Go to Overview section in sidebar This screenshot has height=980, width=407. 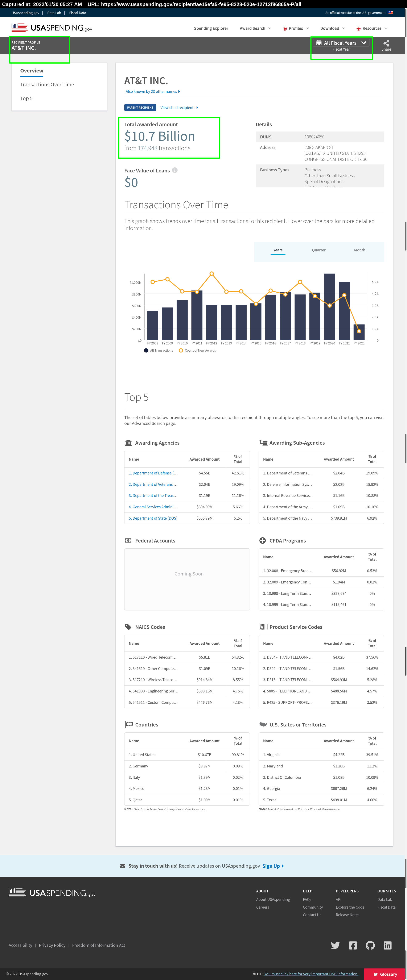tap(32, 71)
